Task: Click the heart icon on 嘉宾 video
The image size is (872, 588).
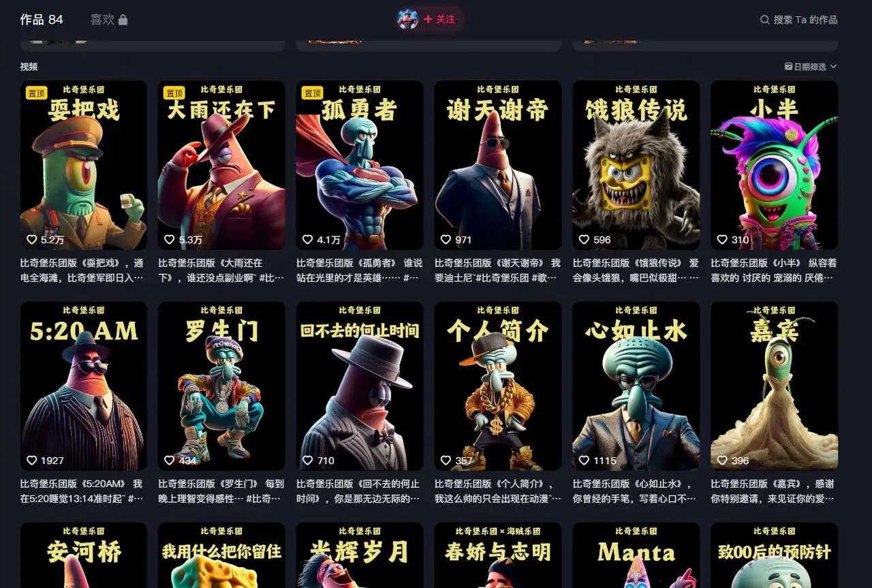Action: coord(723,461)
